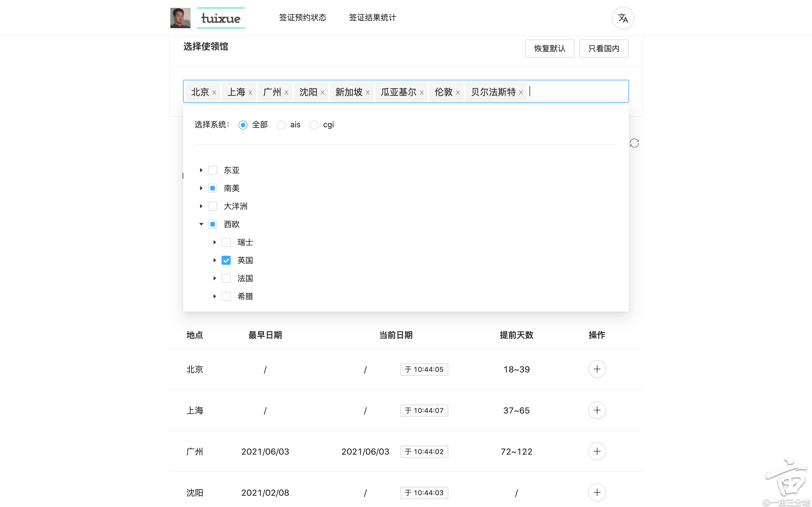
Task: Expand the 法国 tree node
Action: [215, 278]
